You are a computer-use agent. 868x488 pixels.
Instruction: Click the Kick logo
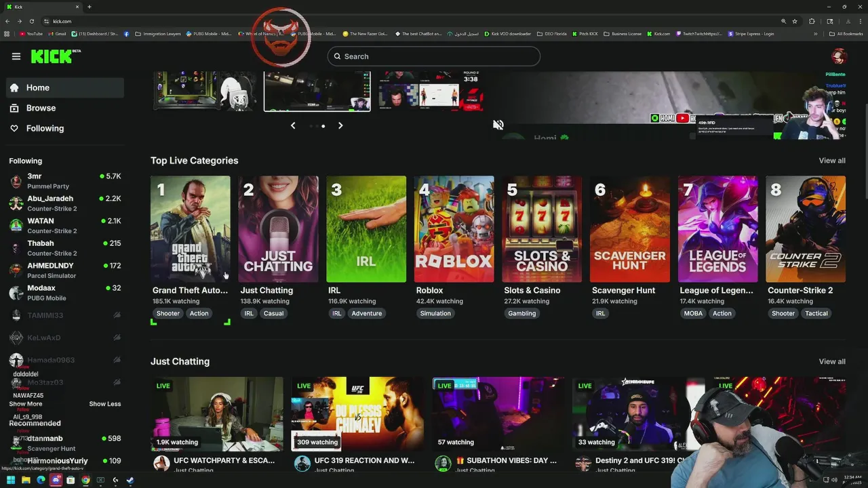(56, 56)
